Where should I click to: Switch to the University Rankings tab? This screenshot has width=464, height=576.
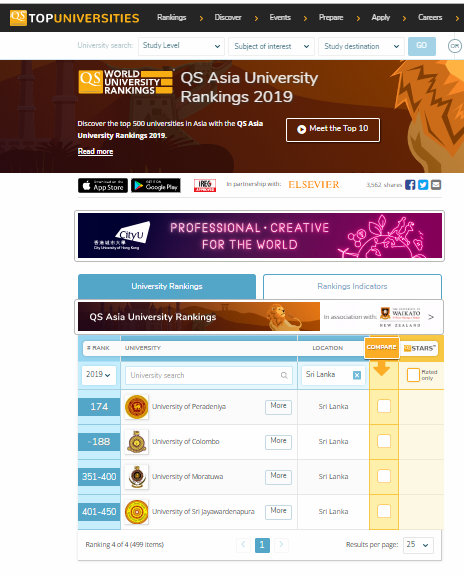(167, 287)
